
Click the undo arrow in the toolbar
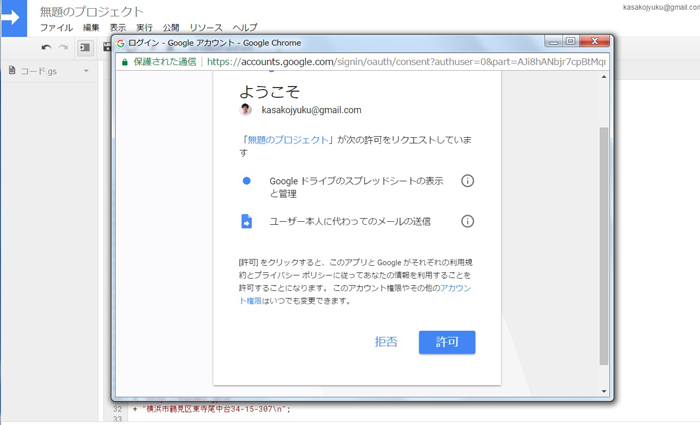(46, 47)
